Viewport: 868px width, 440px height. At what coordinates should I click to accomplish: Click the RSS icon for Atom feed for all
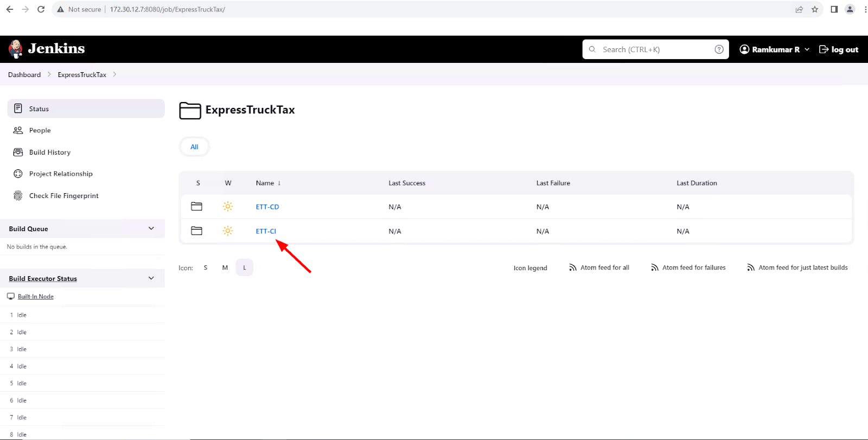(x=573, y=267)
